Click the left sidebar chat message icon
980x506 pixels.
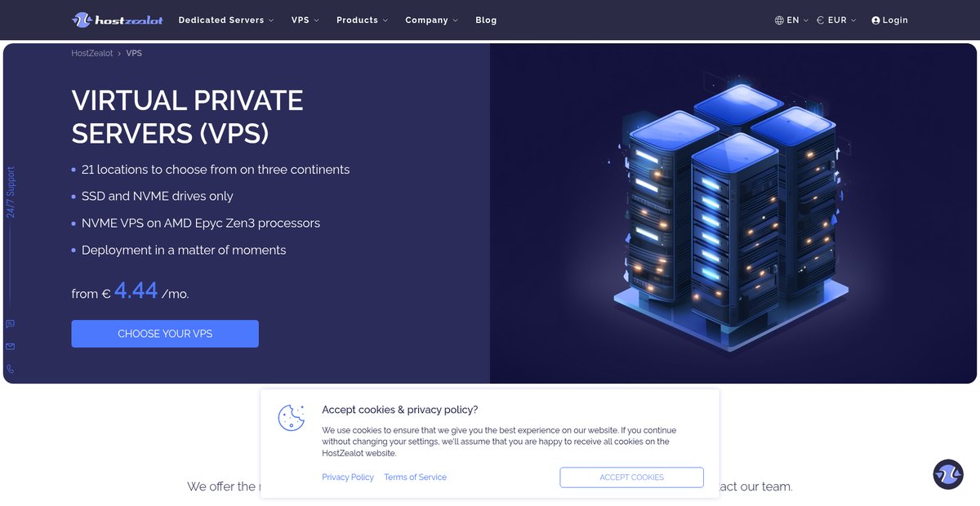click(x=10, y=324)
